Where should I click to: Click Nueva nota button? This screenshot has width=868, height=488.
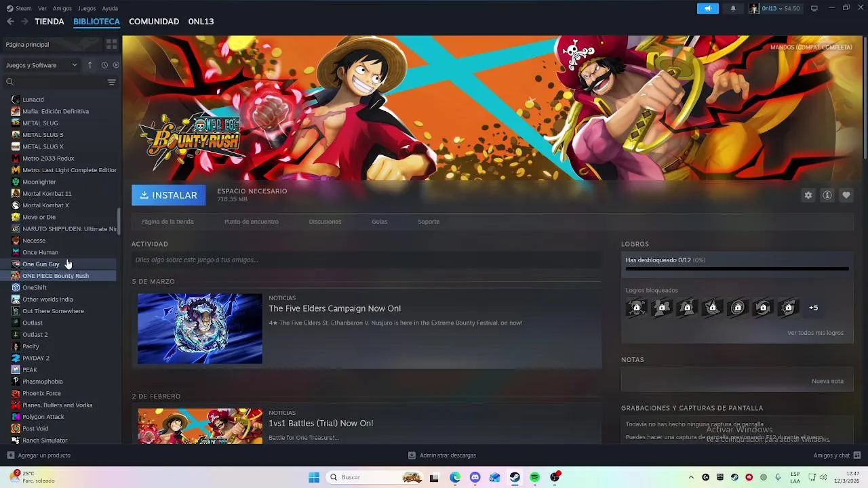(x=827, y=381)
